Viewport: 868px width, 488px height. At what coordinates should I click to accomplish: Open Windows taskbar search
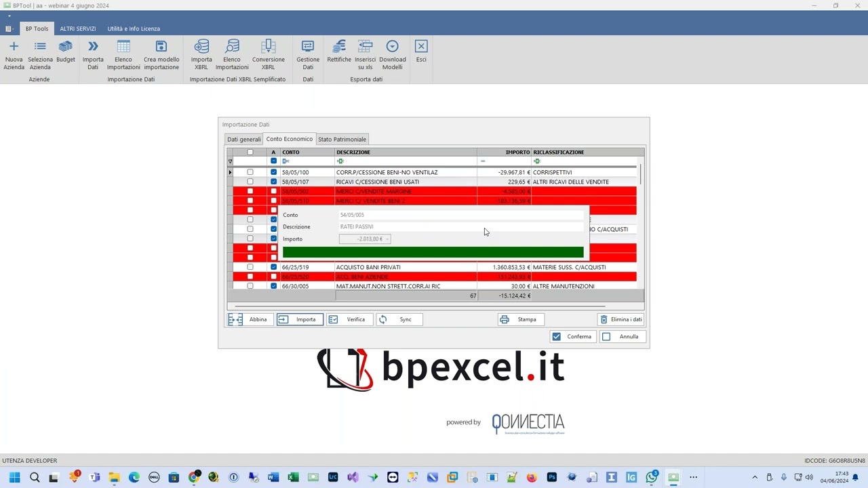(x=35, y=477)
